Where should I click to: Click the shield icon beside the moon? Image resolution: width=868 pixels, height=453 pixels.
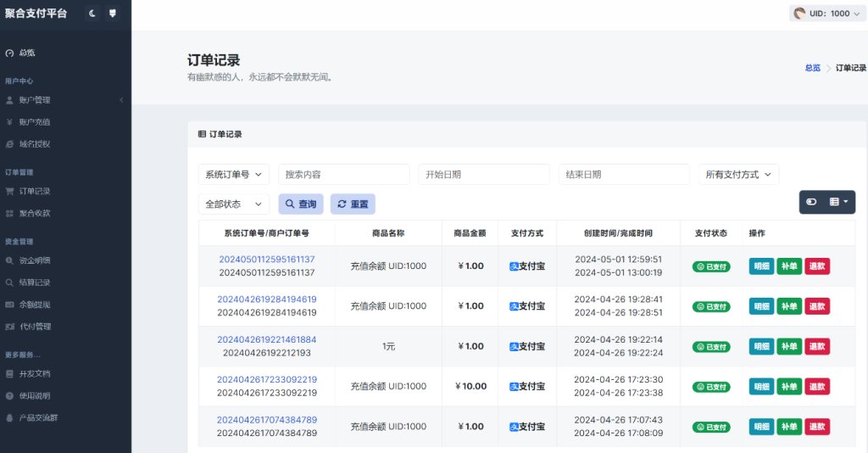pos(113,14)
